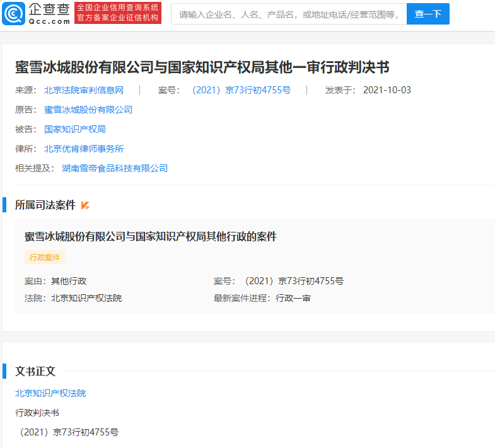
Task: Open law firm link 北京优肯律师事务所
Action: coord(84,149)
